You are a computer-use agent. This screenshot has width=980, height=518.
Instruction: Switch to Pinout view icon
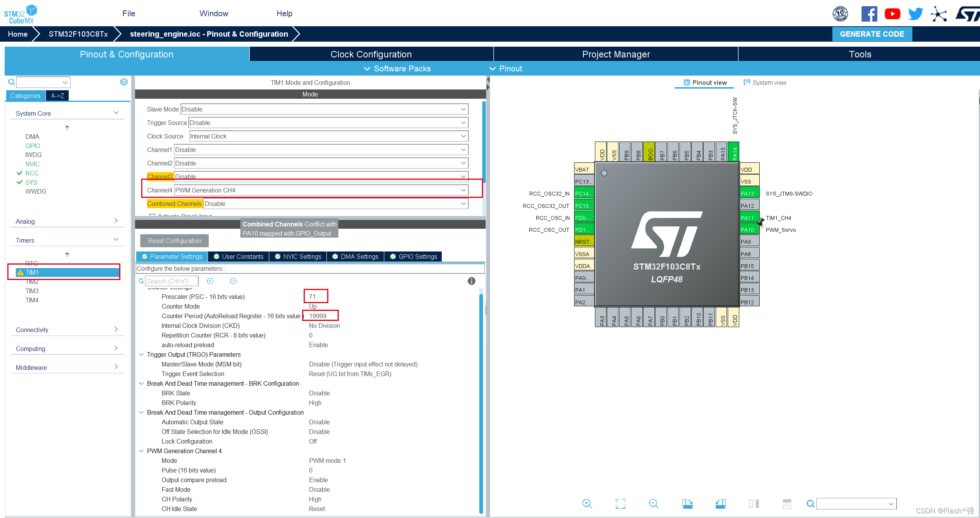click(685, 82)
